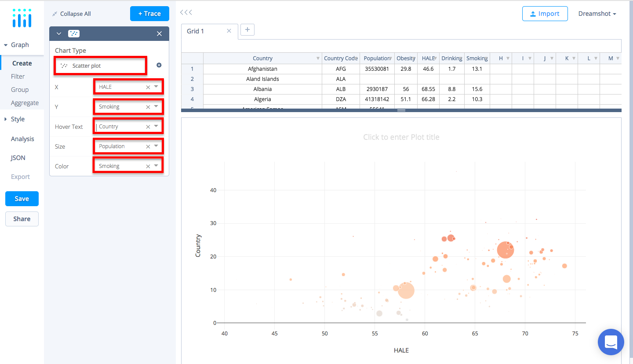
Task: Click the plot title placeholder text
Action: point(401,137)
